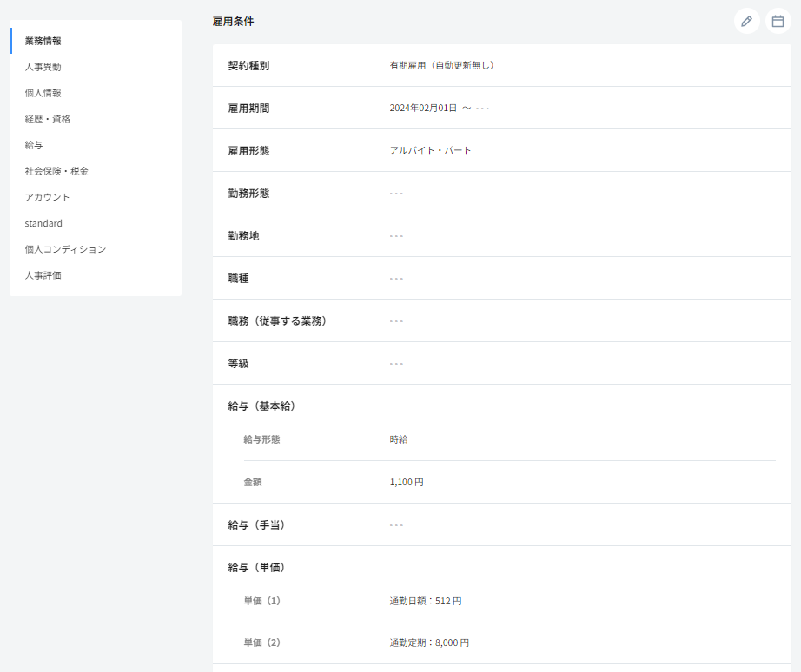Show the 個人コンディション section

[x=65, y=249]
